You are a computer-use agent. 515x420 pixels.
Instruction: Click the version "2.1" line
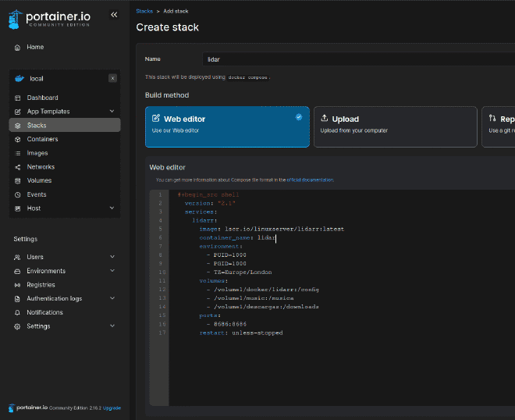pos(210,204)
